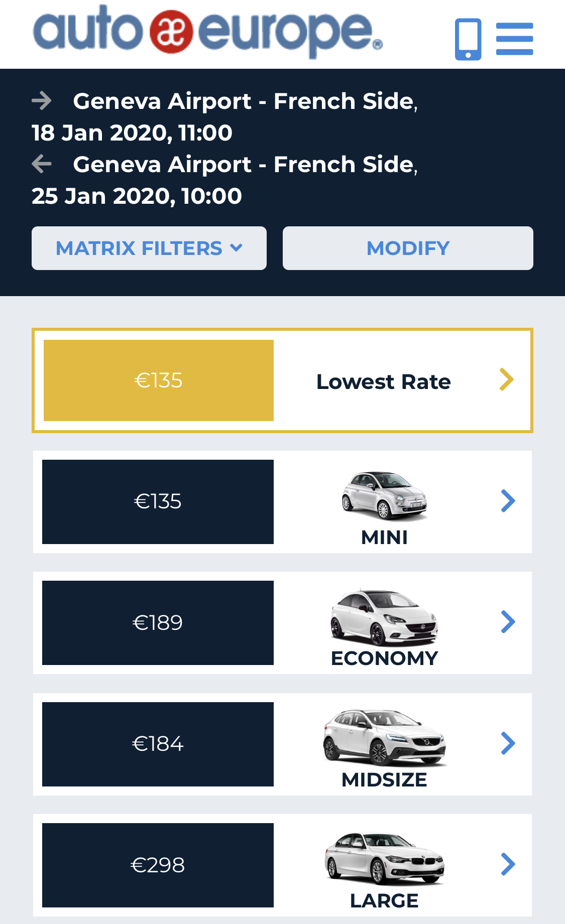Click the drop-off left arrow icon
Screen dimensions: 565x924
(x=42, y=164)
